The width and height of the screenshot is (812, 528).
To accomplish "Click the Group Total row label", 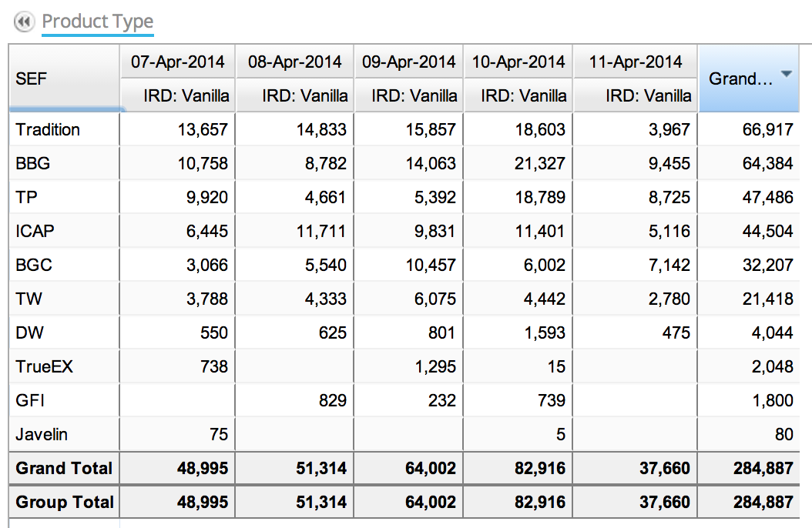I will pos(64,502).
